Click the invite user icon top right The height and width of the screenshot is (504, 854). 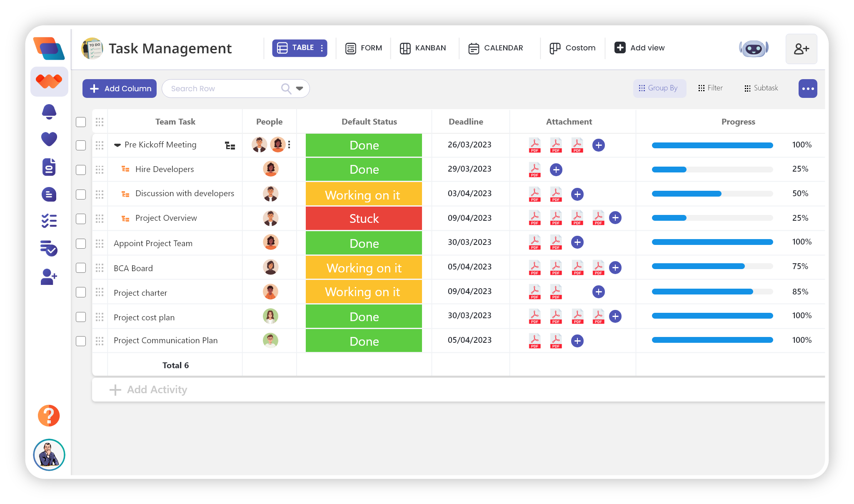pyautogui.click(x=801, y=49)
